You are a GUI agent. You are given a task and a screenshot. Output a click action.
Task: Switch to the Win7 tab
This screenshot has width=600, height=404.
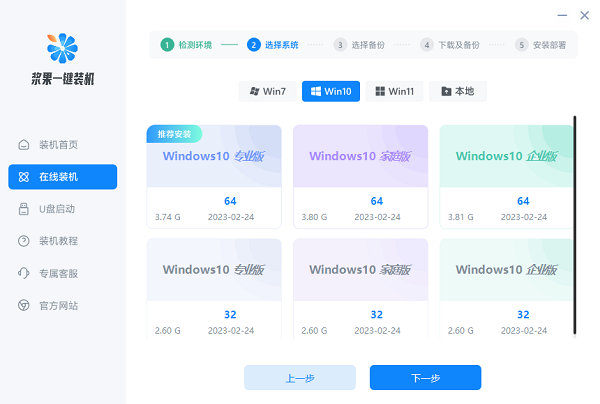tap(267, 91)
